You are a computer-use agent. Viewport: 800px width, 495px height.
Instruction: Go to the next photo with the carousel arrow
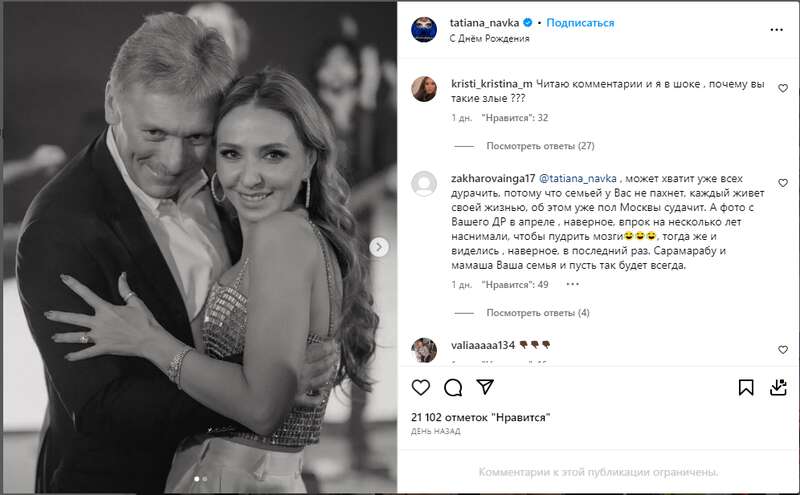coord(380,246)
